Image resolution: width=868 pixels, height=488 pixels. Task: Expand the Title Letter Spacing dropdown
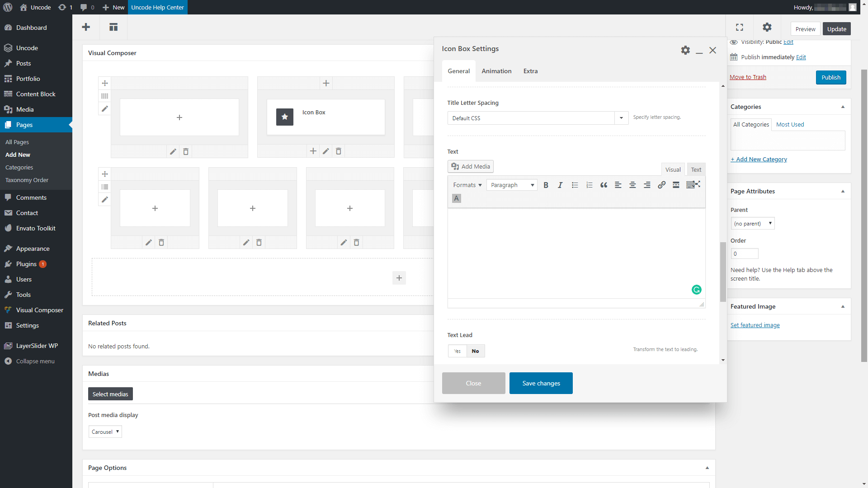[x=622, y=117]
